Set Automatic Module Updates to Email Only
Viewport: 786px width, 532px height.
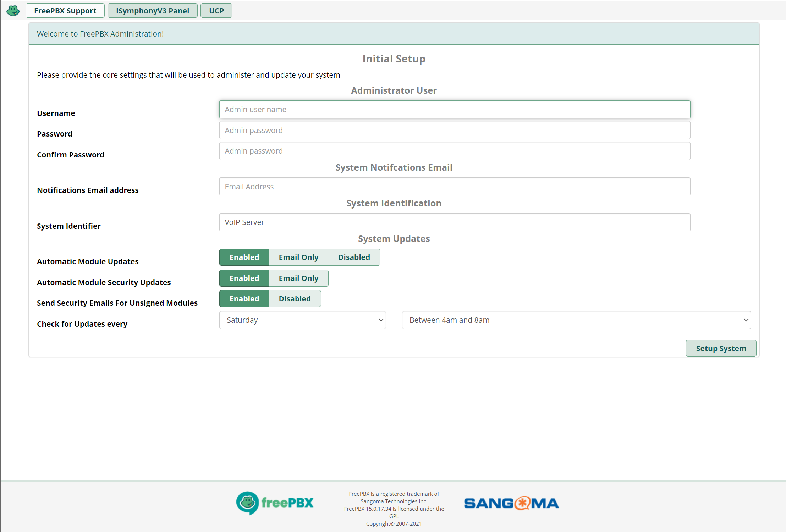pos(298,257)
